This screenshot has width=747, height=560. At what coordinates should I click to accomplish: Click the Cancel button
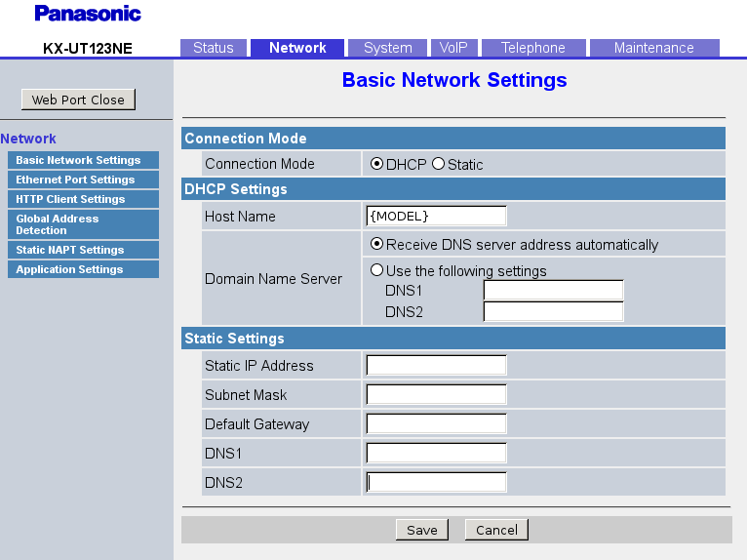pyautogui.click(x=496, y=530)
